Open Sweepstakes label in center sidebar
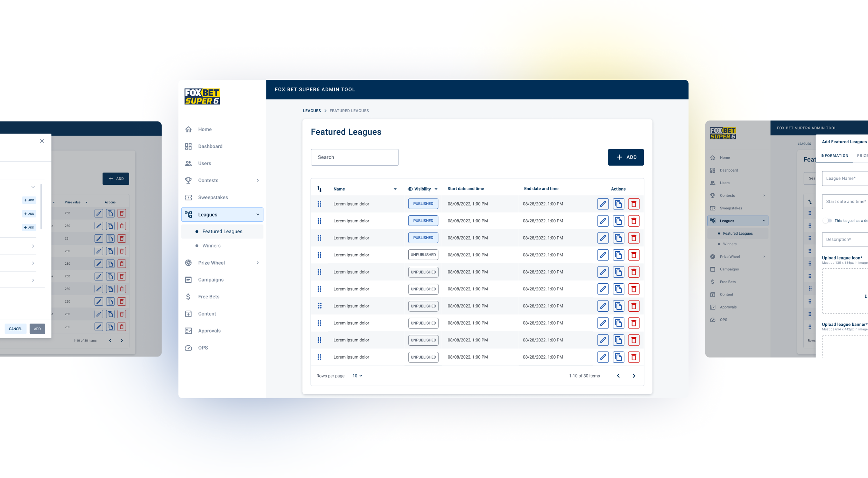The height and width of the screenshot is (478, 868). 213,198
